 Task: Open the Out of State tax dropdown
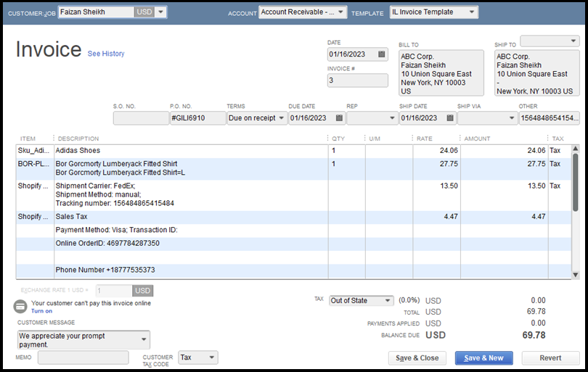tap(388, 300)
